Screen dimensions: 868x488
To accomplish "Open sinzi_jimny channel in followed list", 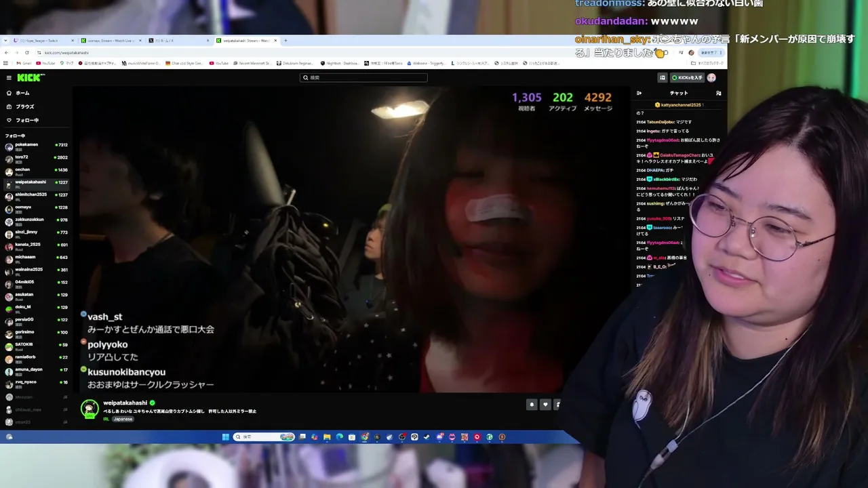I will coord(37,233).
